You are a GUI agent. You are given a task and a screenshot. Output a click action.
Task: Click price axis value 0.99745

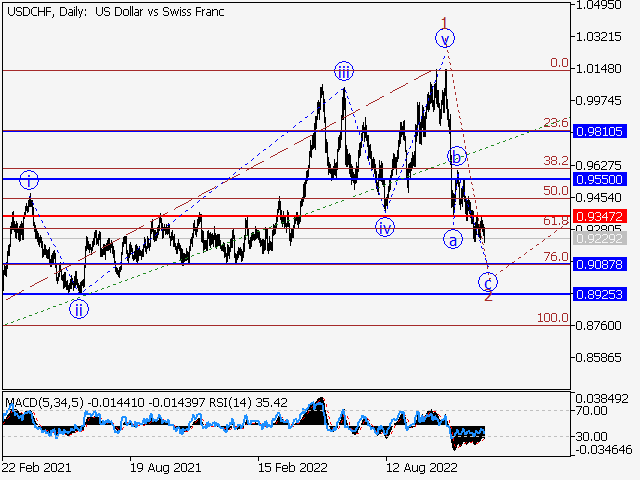click(x=598, y=100)
